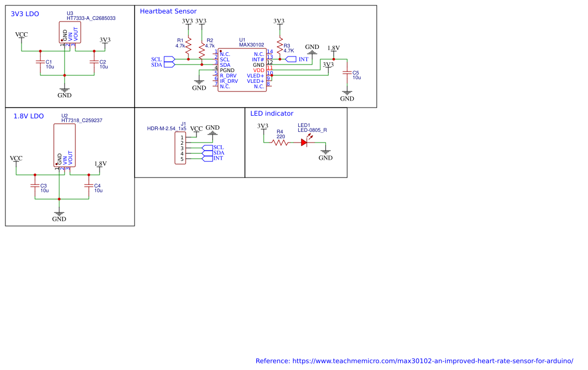Image resolution: width=588 pixels, height=370 pixels.
Task: Select the red VDD pin label
Action: pyautogui.click(x=259, y=70)
